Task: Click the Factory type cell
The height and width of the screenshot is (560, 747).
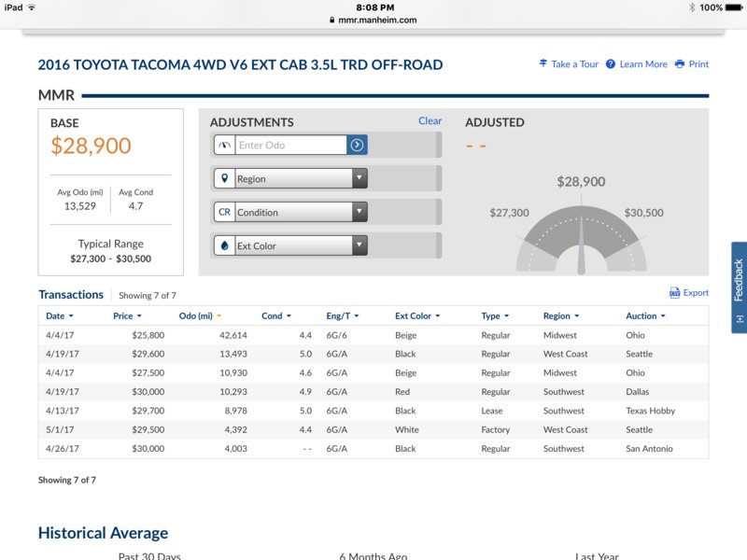Action: (x=496, y=429)
